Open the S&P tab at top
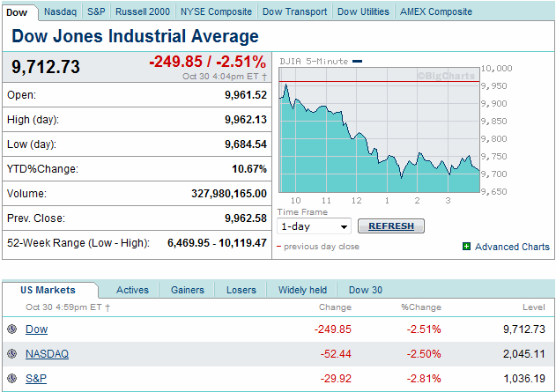 96,11
